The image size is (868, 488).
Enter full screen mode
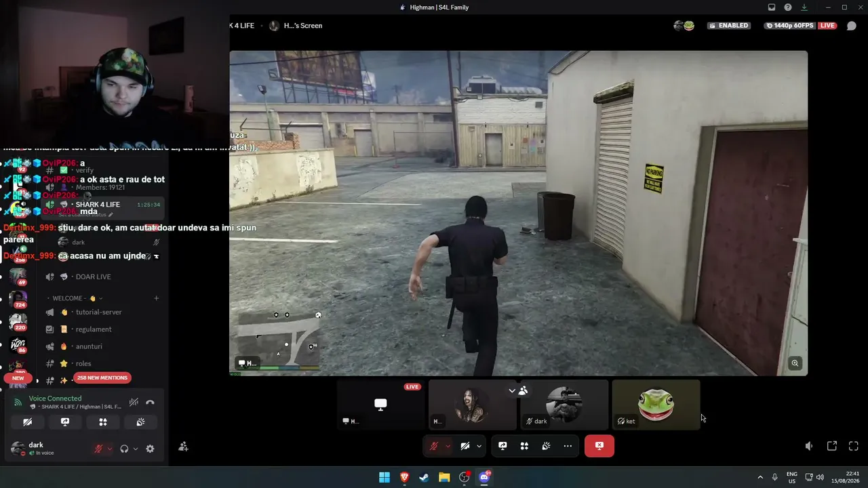pos(854,446)
